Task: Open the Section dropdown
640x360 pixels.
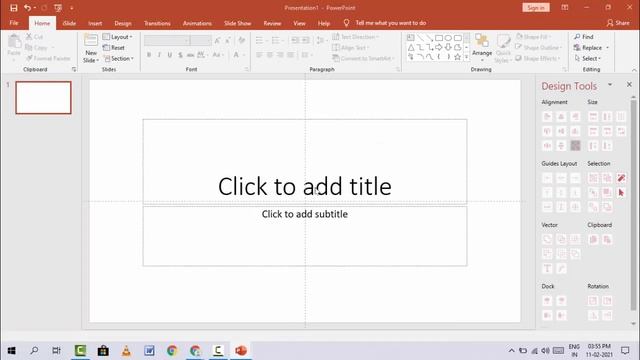Action: 118,58
